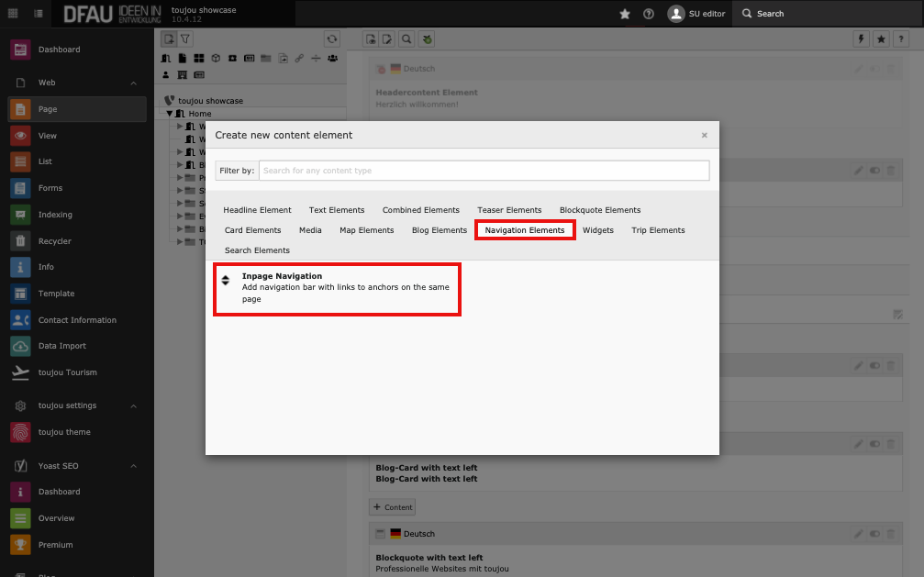Refresh the page tree
This screenshot has width=924, height=577.
(x=332, y=39)
